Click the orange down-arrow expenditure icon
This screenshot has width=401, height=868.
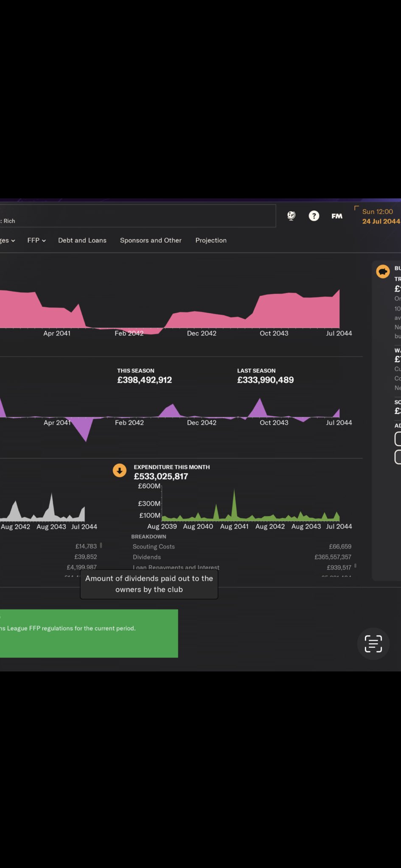(x=120, y=470)
